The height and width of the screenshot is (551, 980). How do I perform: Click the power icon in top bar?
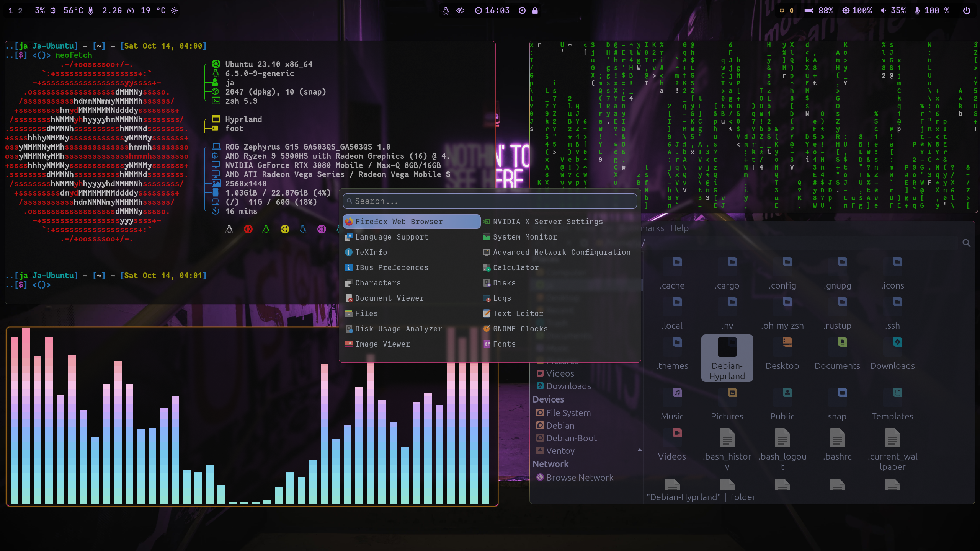pos(966,11)
